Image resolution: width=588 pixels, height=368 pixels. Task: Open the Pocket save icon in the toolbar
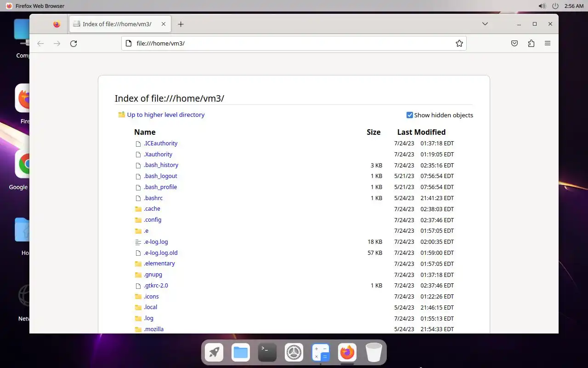coord(514,43)
